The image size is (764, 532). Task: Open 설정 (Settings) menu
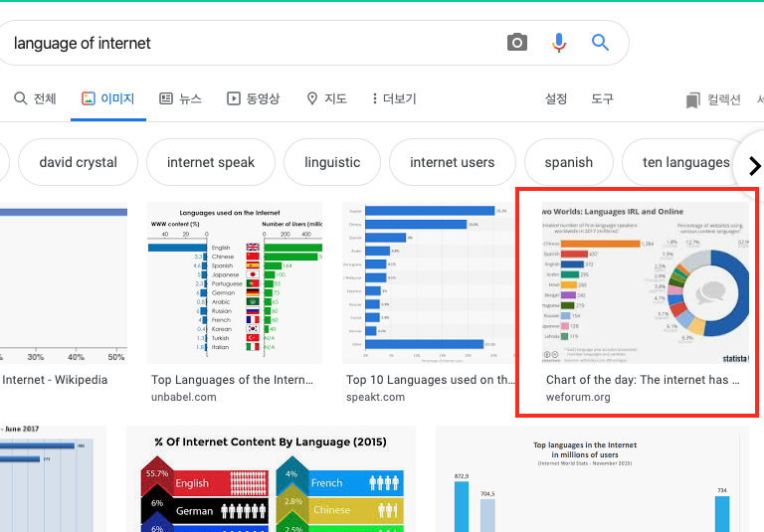[x=556, y=98]
